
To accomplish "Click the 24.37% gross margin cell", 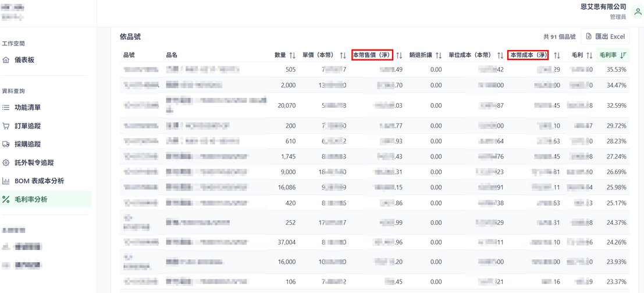I will [617, 223].
